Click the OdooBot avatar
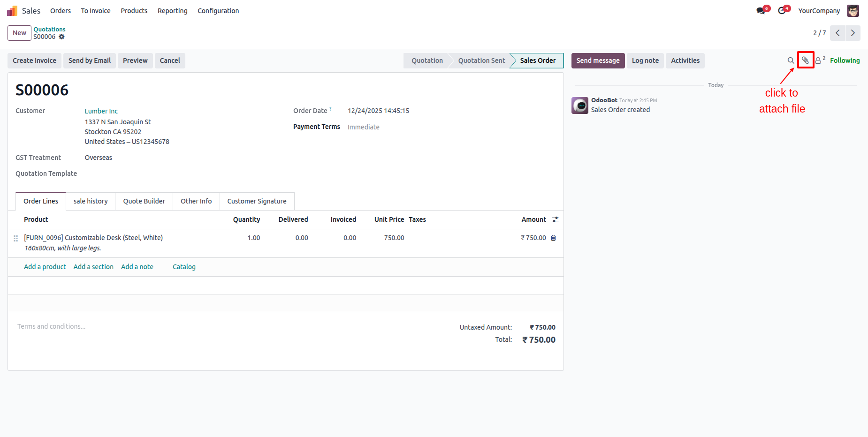Image resolution: width=868 pixels, height=437 pixels. tap(580, 105)
